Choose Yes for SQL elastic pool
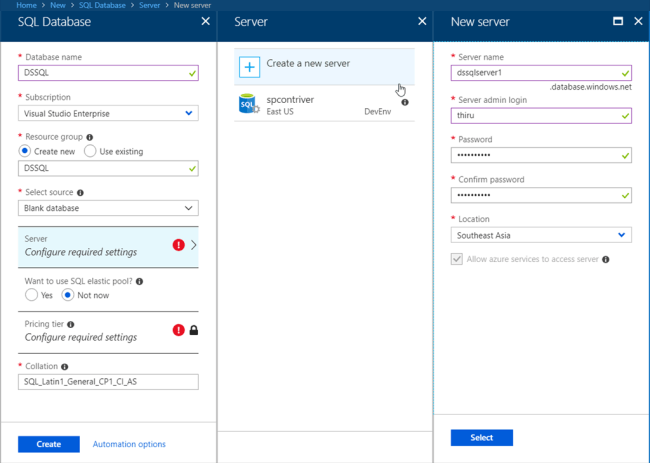The image size is (650, 463). (x=32, y=295)
